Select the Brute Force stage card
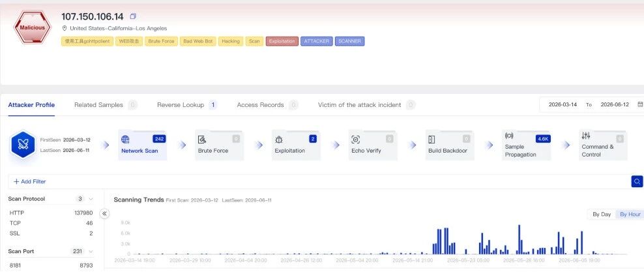Screen dimensions: 644x274 pyautogui.click(x=219, y=145)
